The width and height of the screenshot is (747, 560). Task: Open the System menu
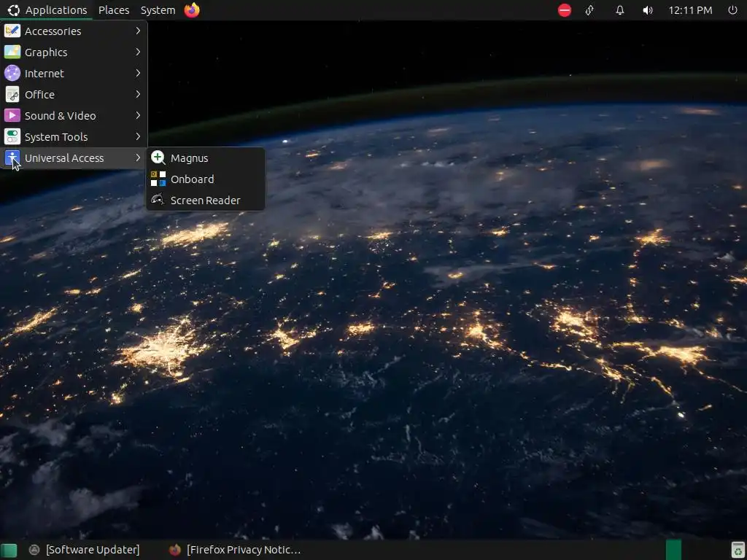click(x=158, y=10)
